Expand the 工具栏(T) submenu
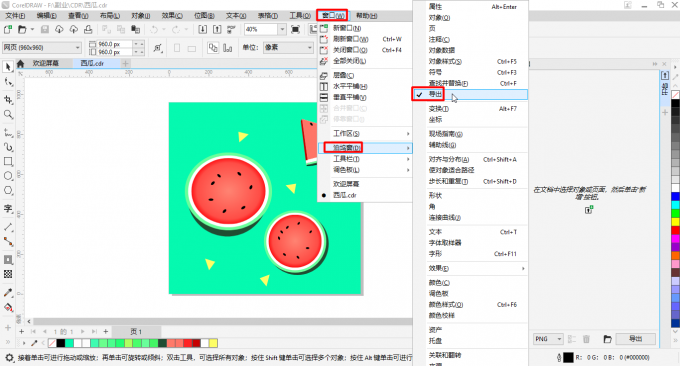680x366 pixels. (x=365, y=159)
